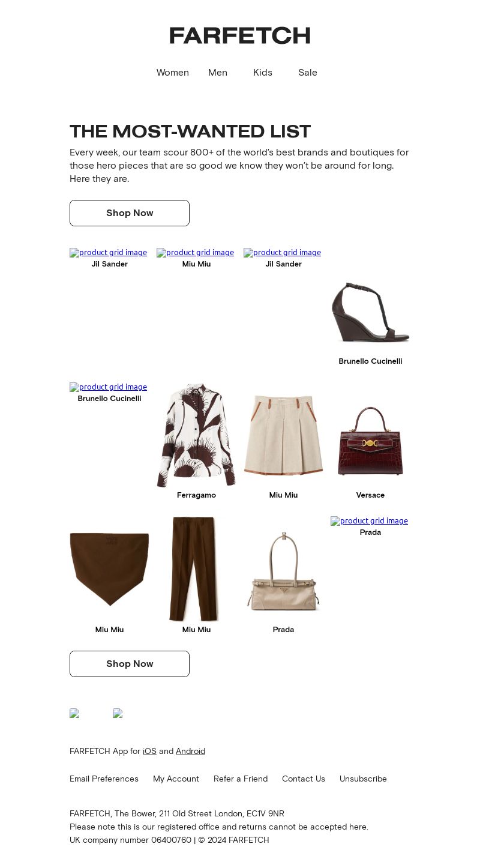Open the Men navigation item

[x=218, y=73]
